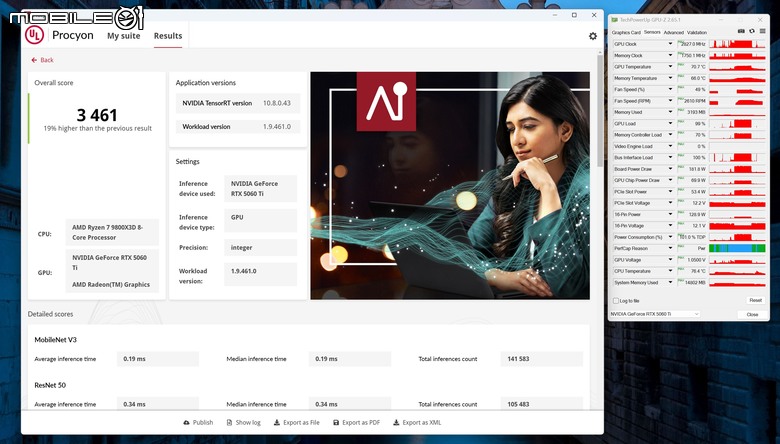Open the Results tab
The image size is (780, 444).
[x=168, y=36]
